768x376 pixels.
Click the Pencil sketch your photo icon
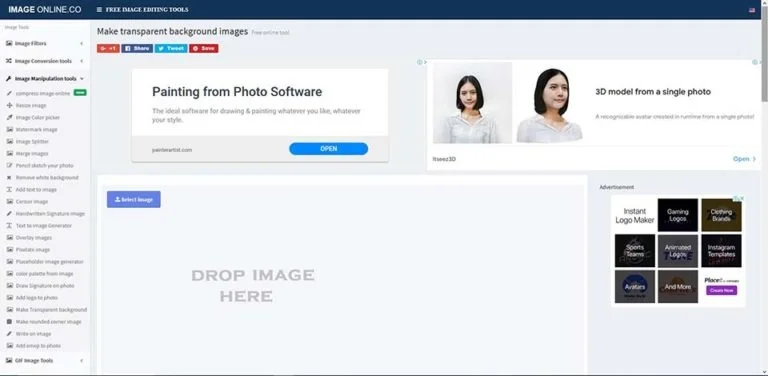[x=9, y=165]
